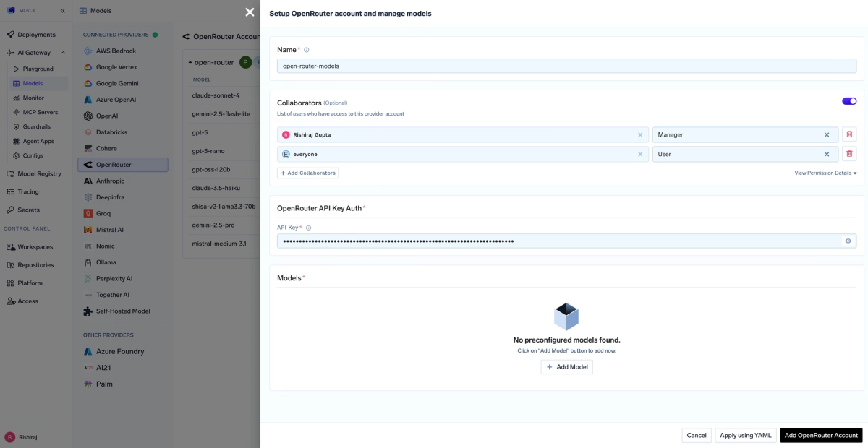This screenshot has height=448, width=868.
Task: Go to Monitor in the sidebar
Action: [33, 98]
